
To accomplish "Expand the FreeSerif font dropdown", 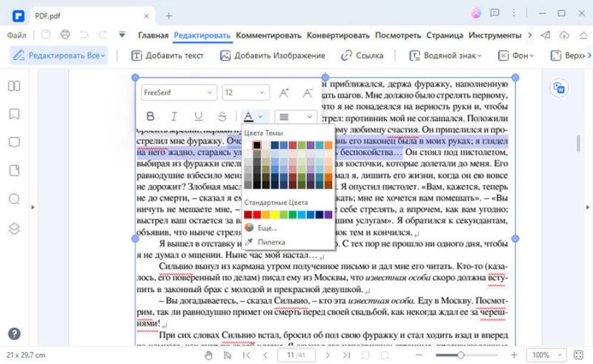I will coord(179,93).
